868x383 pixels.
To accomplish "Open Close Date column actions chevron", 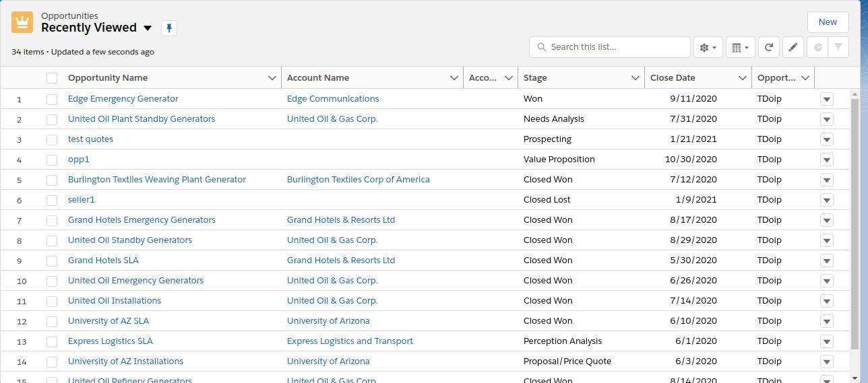I will [x=742, y=78].
